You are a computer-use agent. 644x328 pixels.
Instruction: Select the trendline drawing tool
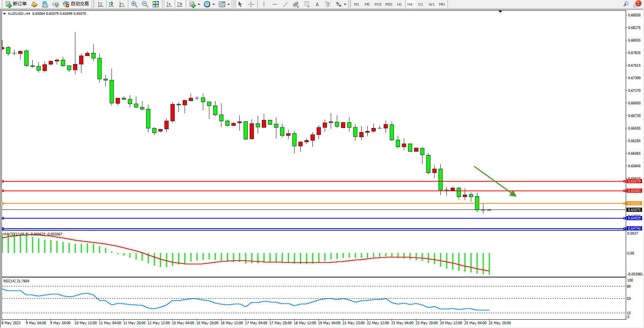click(285, 4)
